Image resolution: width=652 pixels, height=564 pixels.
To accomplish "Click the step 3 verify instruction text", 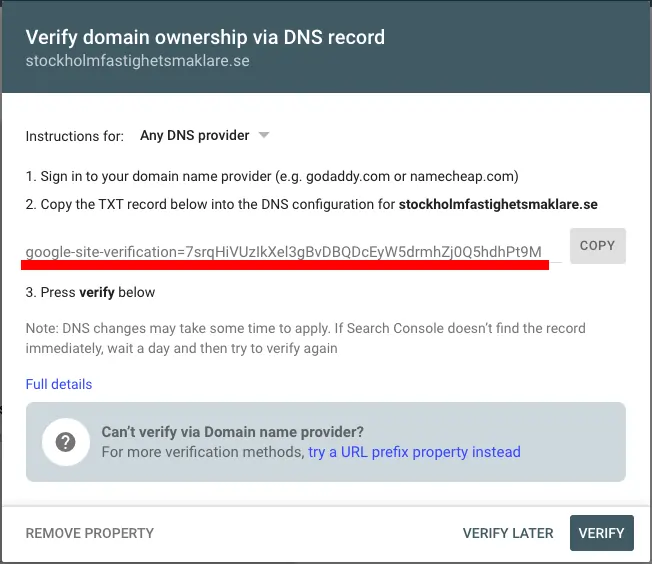I will 90,292.
